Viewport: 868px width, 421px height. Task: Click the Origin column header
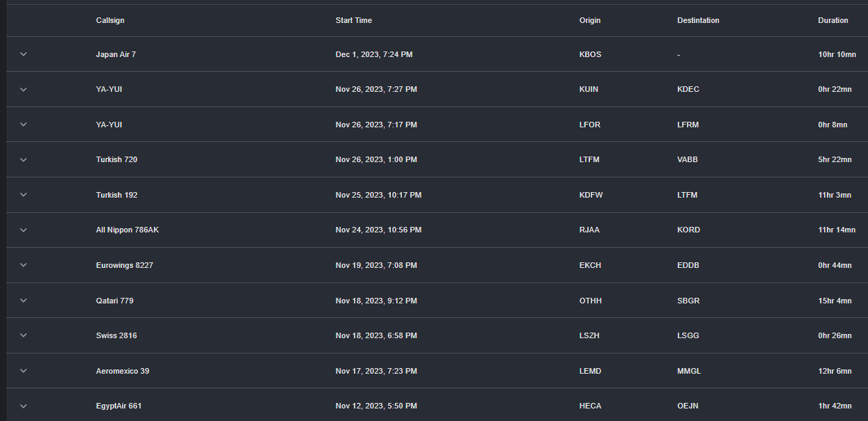590,20
